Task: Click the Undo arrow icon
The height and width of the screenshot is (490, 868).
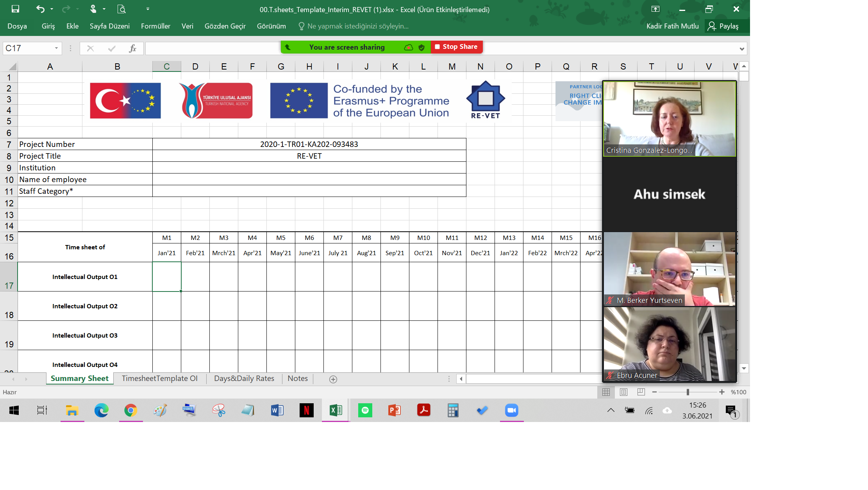Action: click(40, 9)
